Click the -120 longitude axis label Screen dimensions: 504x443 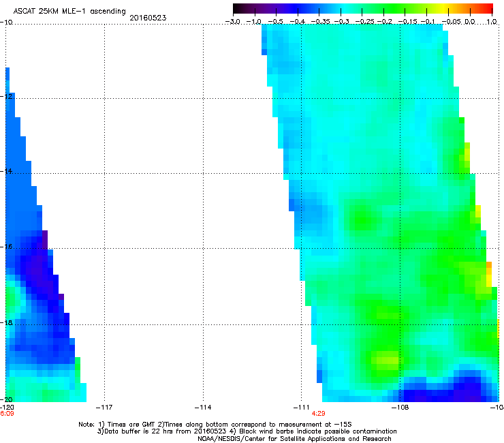(7, 408)
